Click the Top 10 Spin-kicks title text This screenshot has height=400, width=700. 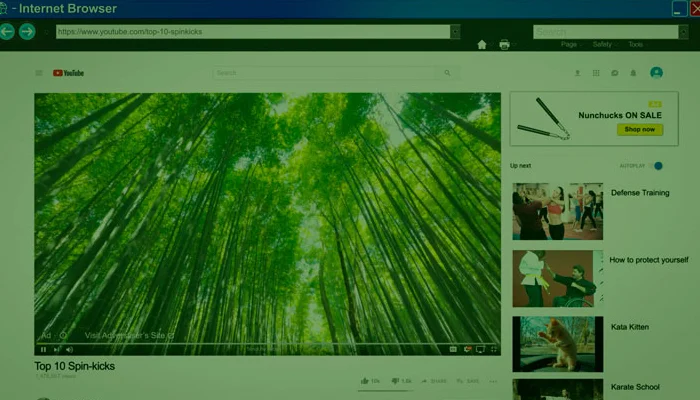pos(75,366)
